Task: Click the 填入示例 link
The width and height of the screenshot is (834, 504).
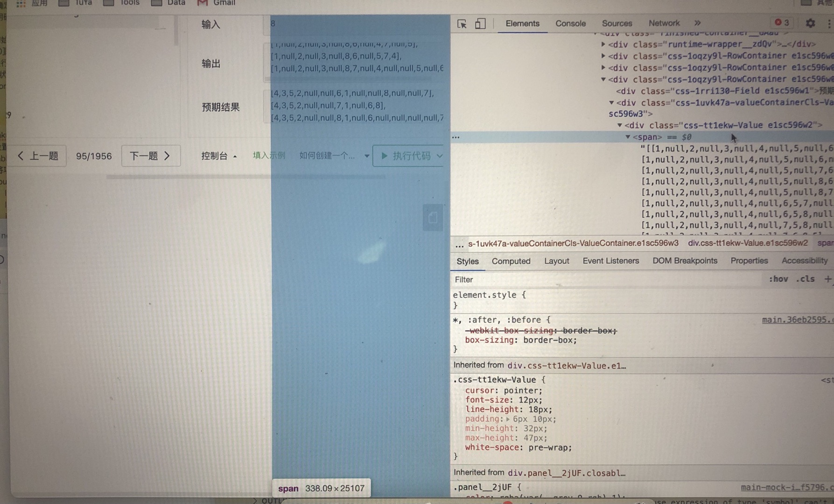Action: coord(269,155)
